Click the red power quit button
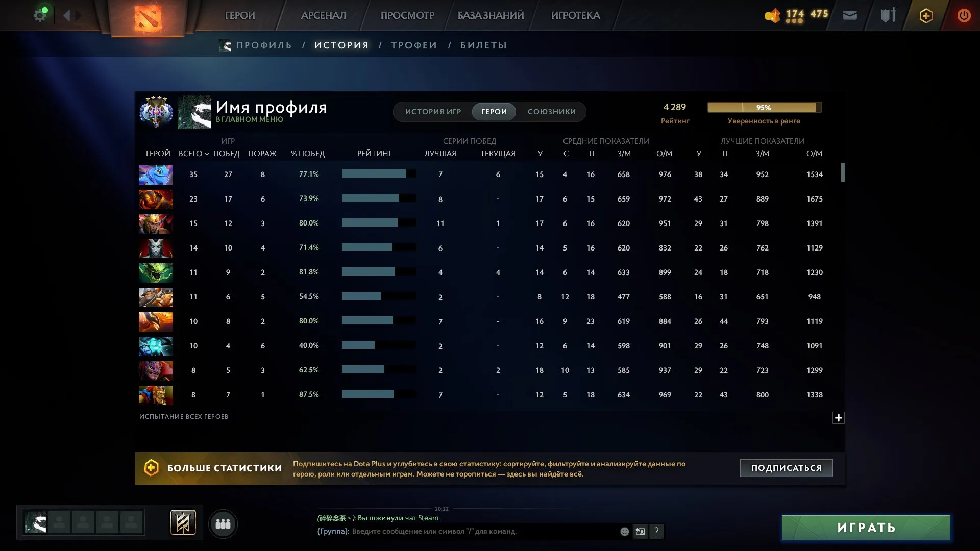Screen dimensions: 980x551 [964, 16]
